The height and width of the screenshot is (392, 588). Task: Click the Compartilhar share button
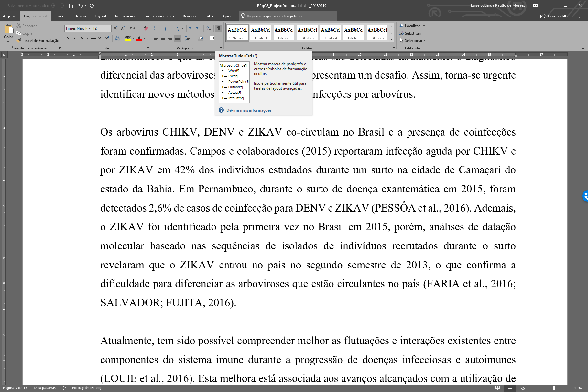555,16
